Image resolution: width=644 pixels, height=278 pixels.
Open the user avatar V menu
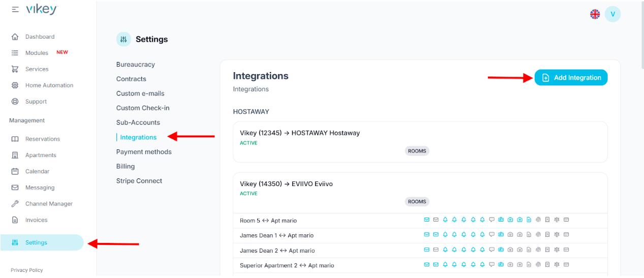pyautogui.click(x=612, y=14)
